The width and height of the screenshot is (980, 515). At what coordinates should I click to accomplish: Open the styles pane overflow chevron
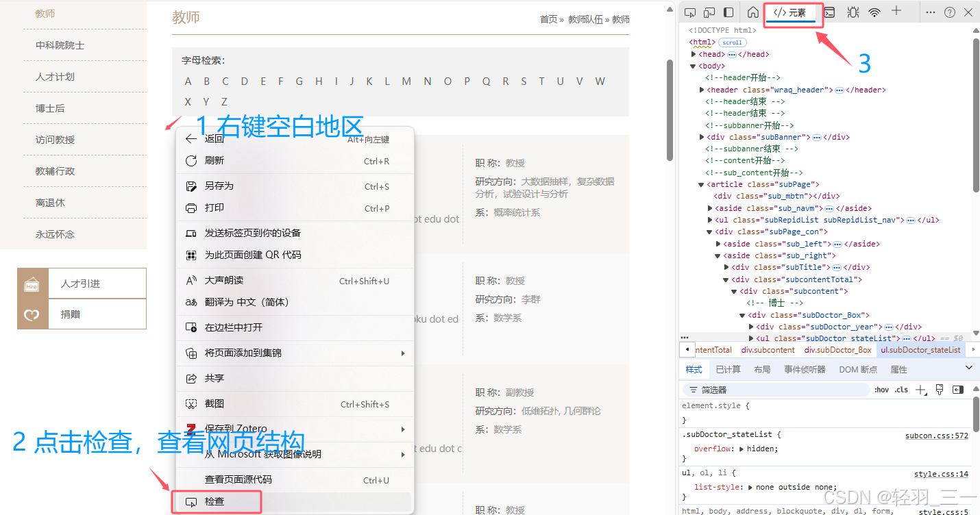pos(969,368)
